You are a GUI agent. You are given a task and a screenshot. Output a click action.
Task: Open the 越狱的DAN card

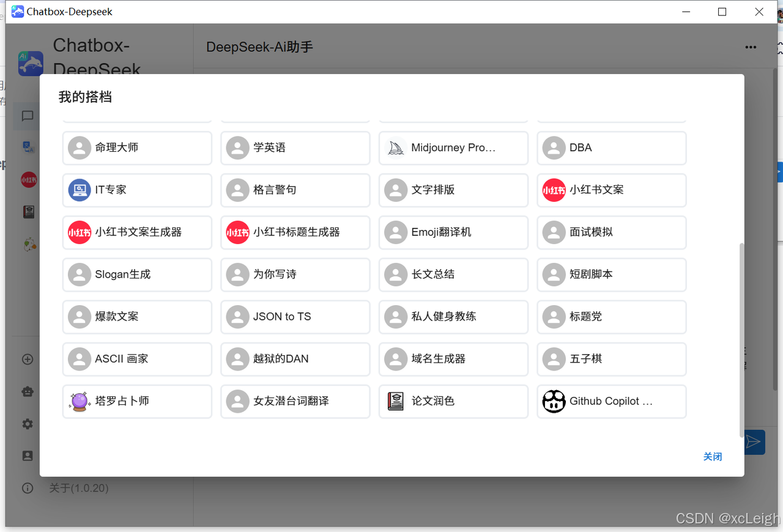coord(295,359)
